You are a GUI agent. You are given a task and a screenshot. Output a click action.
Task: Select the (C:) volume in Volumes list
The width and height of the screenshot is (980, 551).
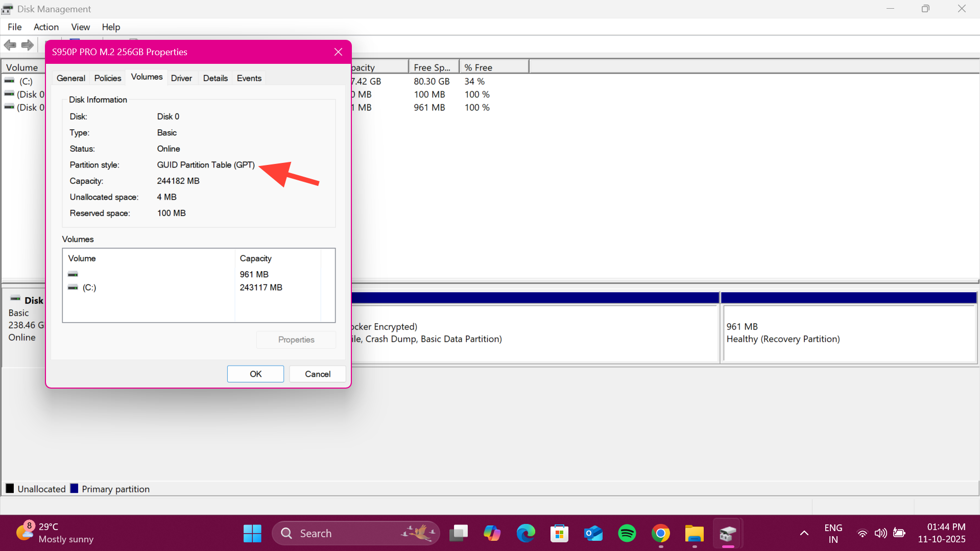coord(89,288)
